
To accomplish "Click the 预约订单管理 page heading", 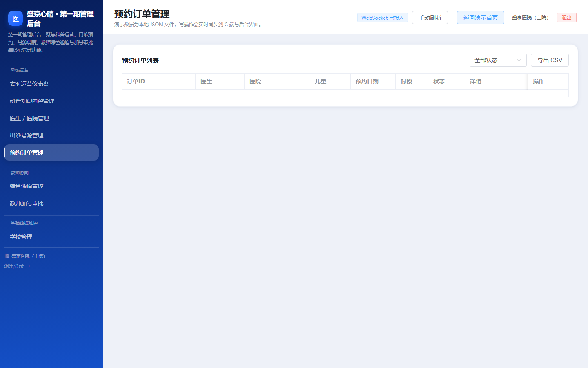I will (x=142, y=14).
